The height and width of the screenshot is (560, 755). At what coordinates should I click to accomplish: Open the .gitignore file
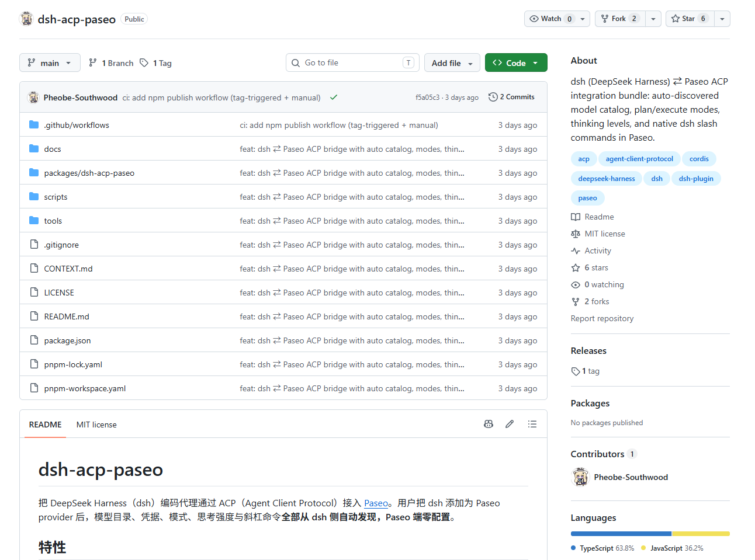[61, 245]
